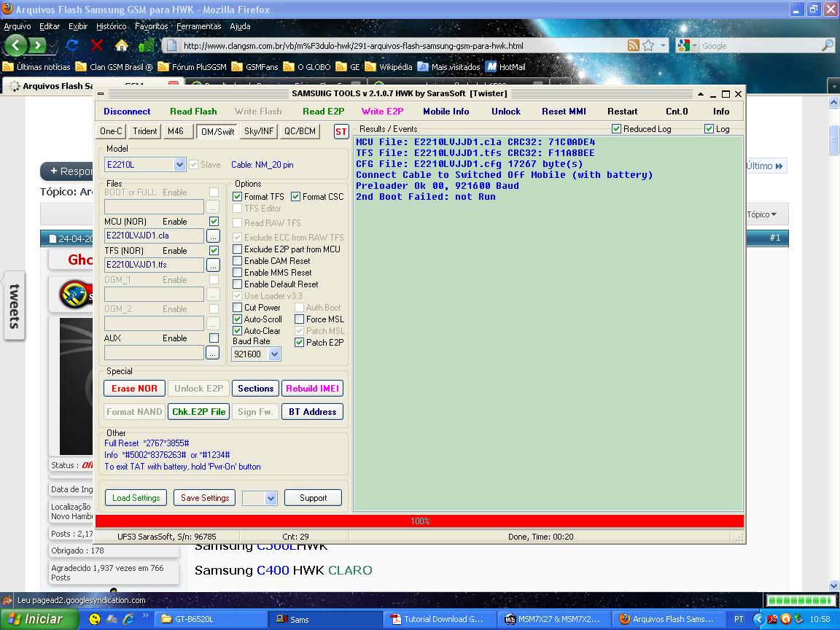This screenshot has height=630, width=840.
Task: Open the Model E2210L dropdown
Action: pos(179,165)
